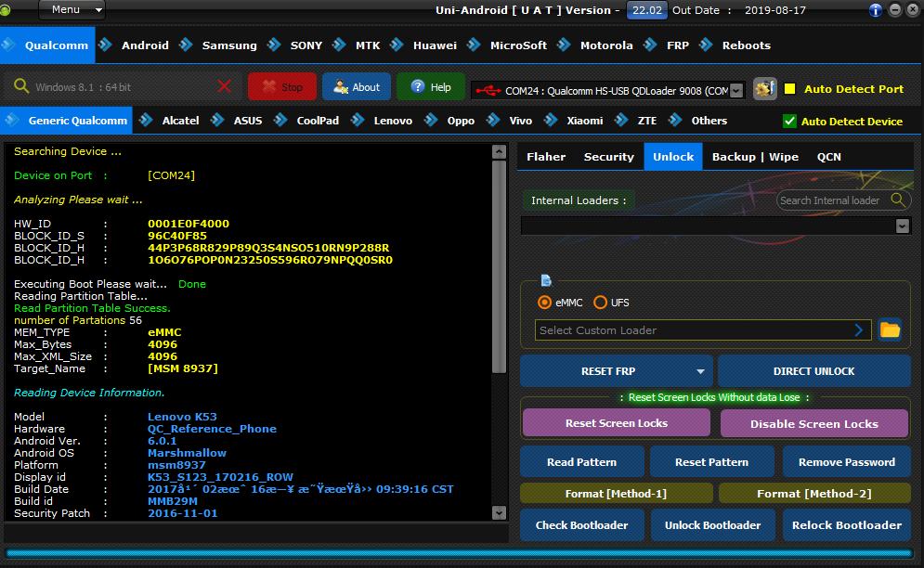This screenshot has width=924, height=568.
Task: Switch to the QCN panel tab
Action: [x=828, y=157]
